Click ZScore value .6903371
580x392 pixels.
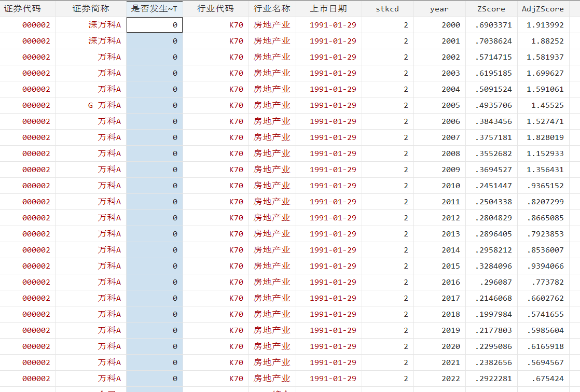[493, 25]
